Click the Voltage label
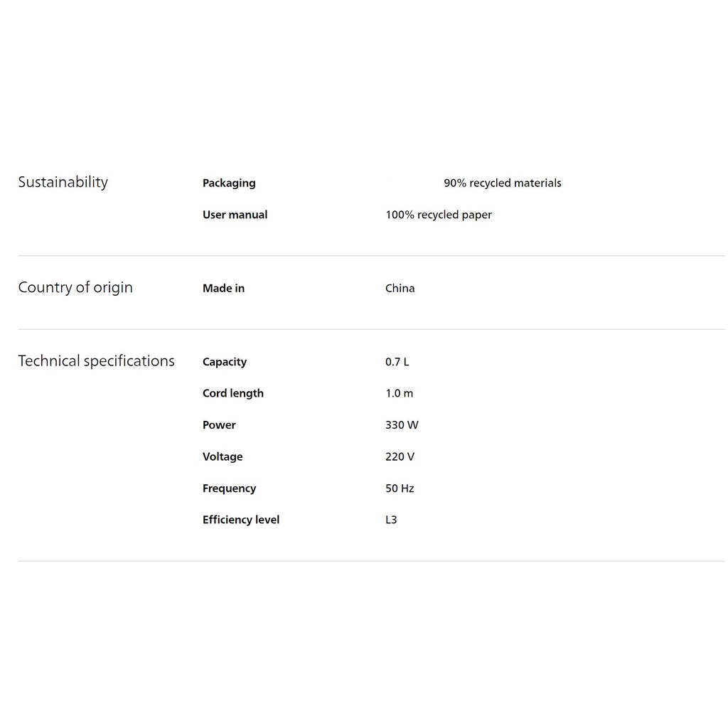Screen dimensions: 728x728 [223, 456]
